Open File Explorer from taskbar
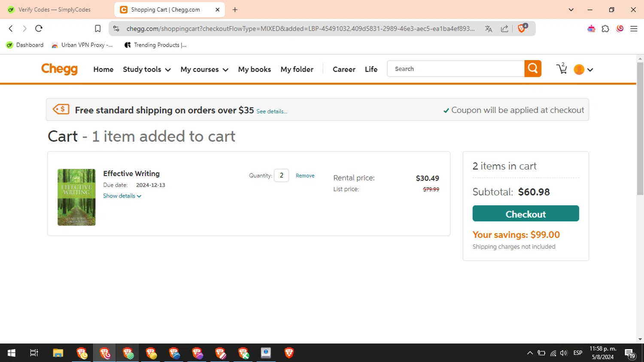 [x=58, y=353]
